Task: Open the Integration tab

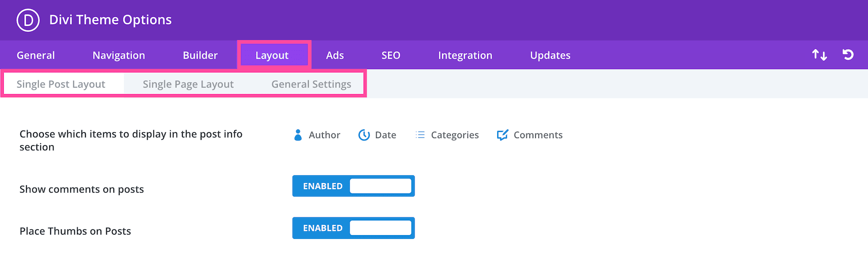Action: point(465,56)
